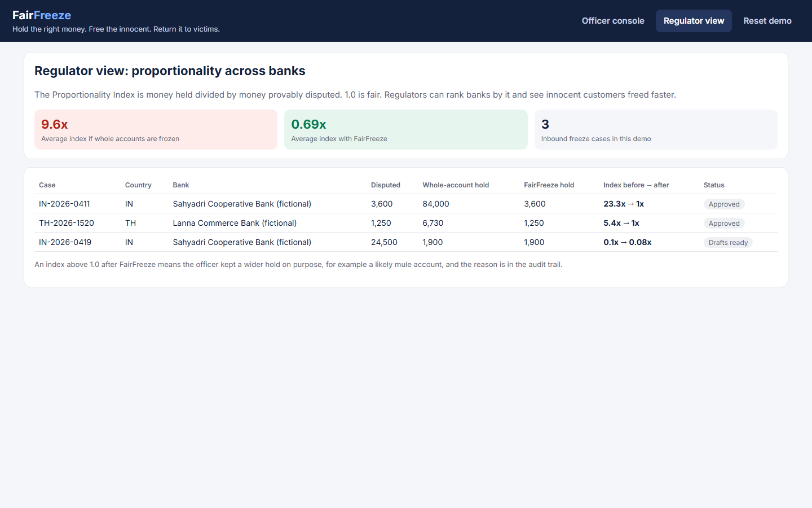Viewport: 812px width, 508px height.
Task: Select the 0.69x FairFreeze average card
Action: tap(406, 130)
